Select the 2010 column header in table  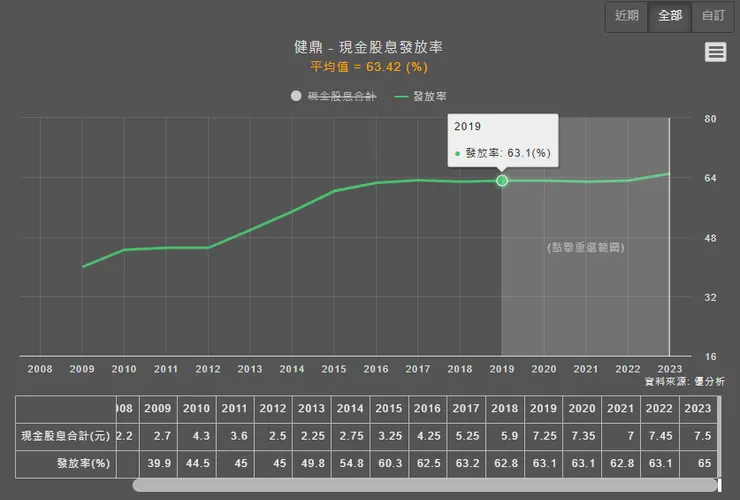pos(197,409)
